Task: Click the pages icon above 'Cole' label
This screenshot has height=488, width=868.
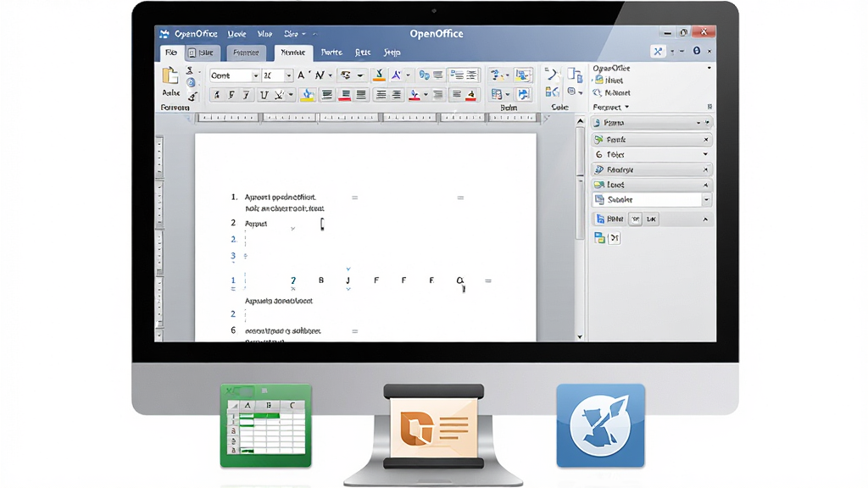Action: click(x=575, y=75)
